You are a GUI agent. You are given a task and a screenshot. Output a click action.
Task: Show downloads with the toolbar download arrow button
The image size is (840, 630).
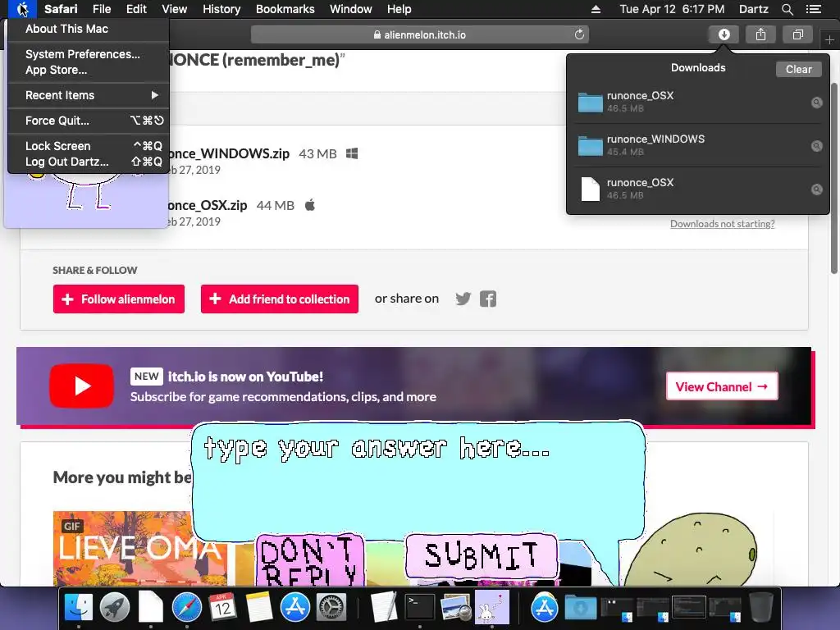pos(724,34)
